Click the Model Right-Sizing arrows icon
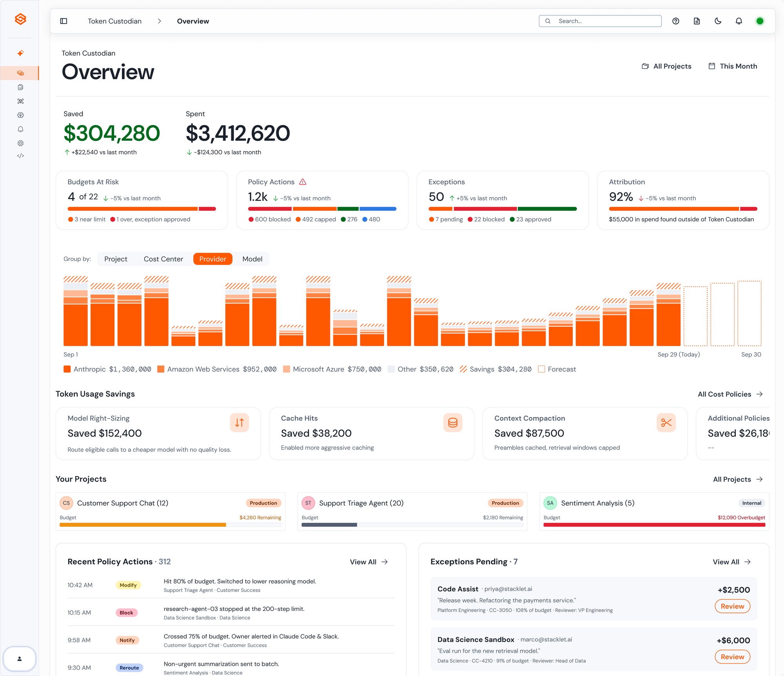 click(x=240, y=423)
